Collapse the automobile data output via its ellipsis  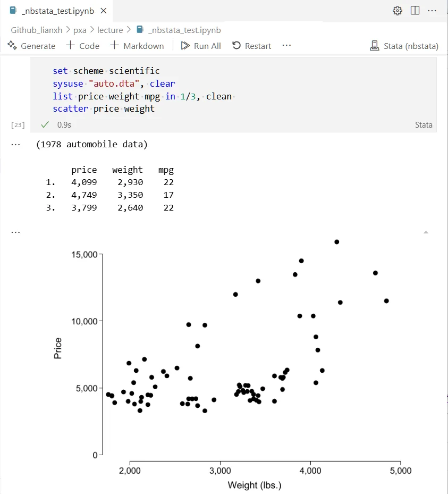15,143
